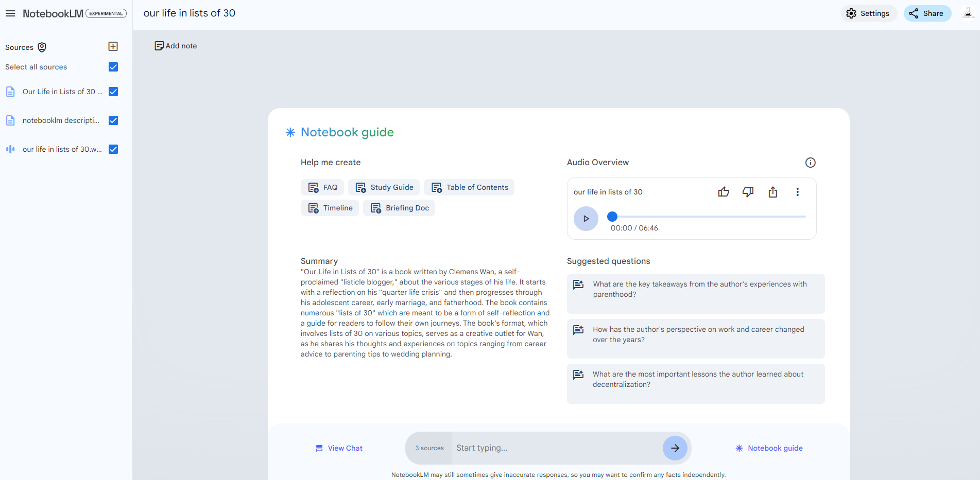This screenshot has width=980, height=480.
Task: Give thumbs down to audio overview
Action: coord(748,192)
